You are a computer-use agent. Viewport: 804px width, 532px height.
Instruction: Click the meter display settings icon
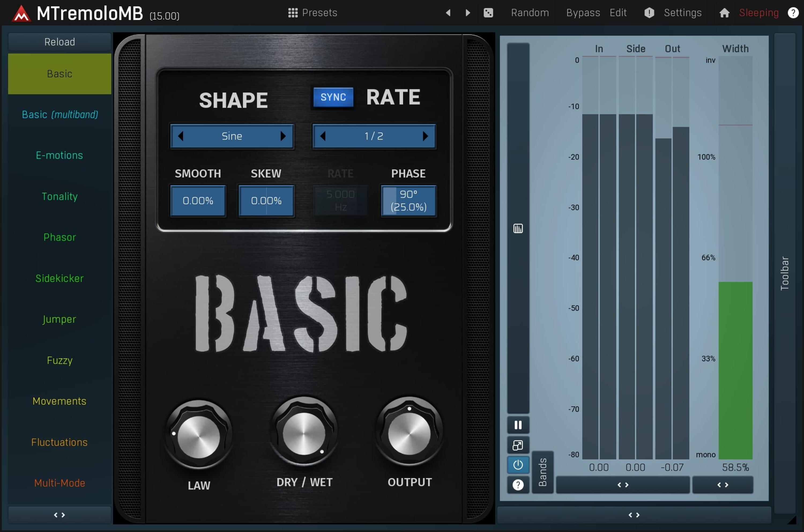(518, 228)
